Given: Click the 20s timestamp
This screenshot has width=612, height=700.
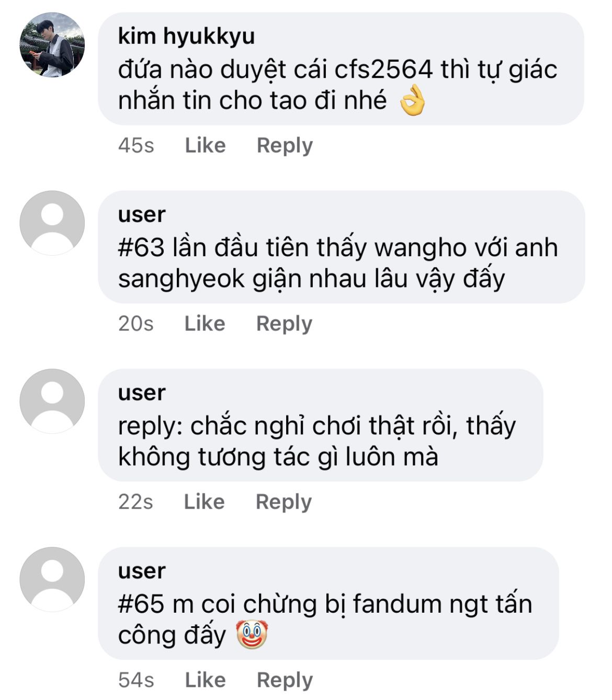Looking at the screenshot, I should pyautogui.click(x=136, y=324).
